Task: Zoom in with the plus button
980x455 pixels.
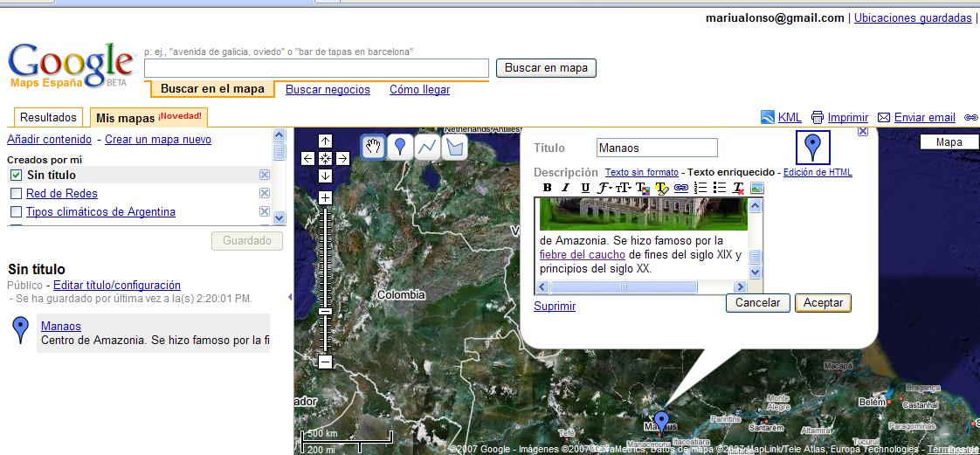Action: tap(325, 198)
